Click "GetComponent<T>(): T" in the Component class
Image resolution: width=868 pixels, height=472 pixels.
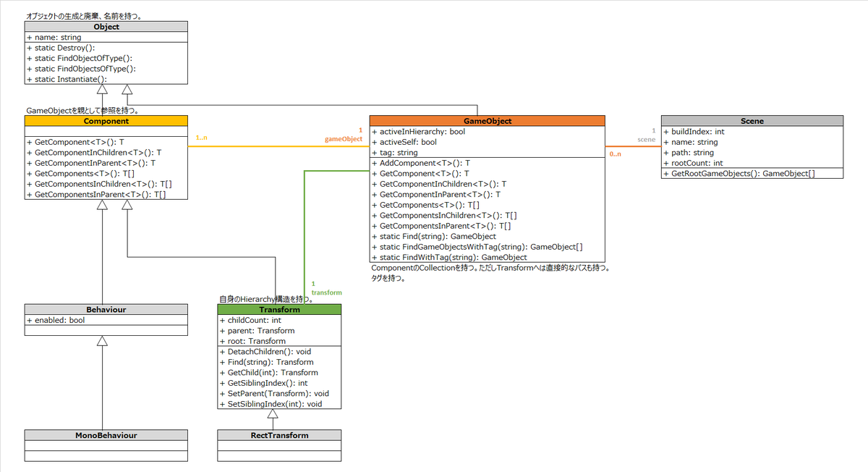(x=75, y=143)
